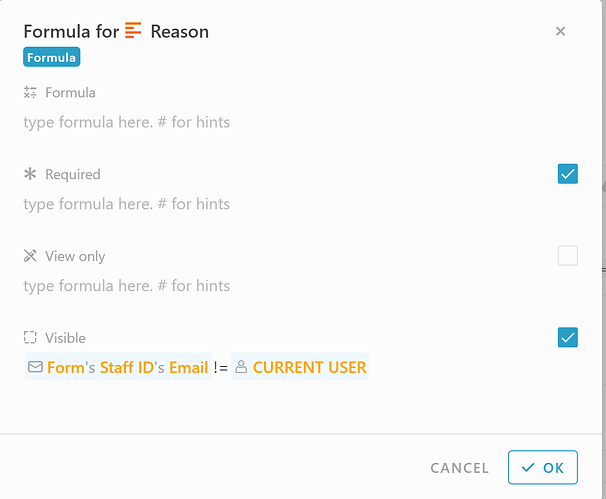
Task: Click the CANCEL button
Action: coord(460,468)
